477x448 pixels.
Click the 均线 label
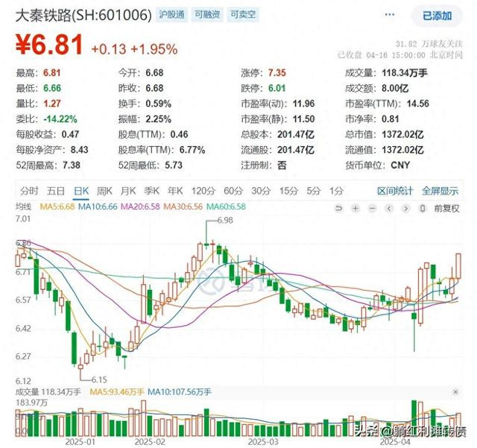coord(23,206)
